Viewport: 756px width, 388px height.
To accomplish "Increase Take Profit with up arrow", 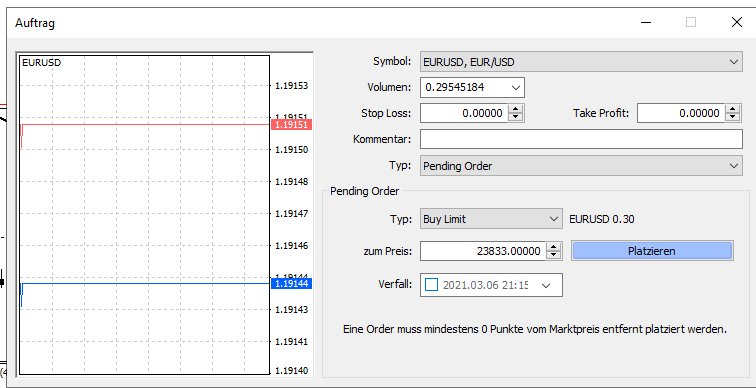I will tap(733, 109).
